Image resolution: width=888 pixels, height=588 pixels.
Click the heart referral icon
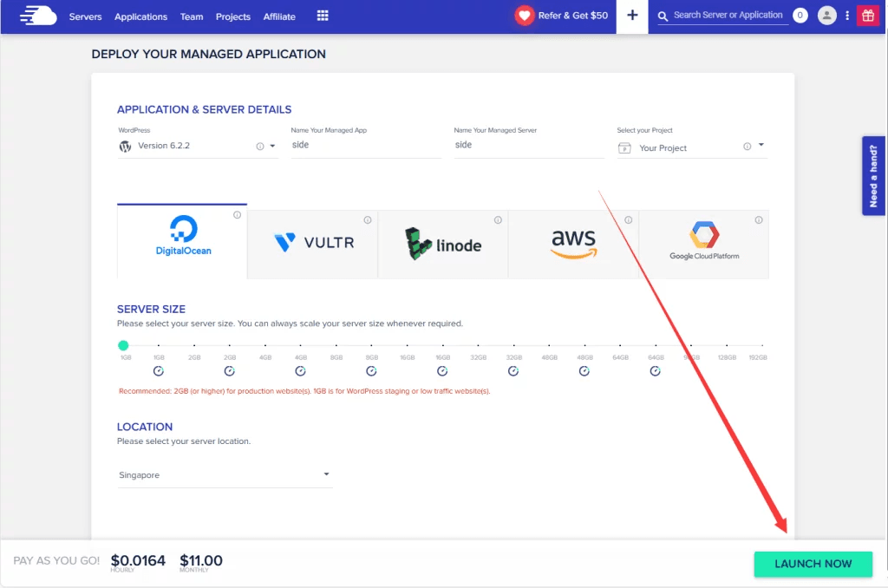click(525, 16)
